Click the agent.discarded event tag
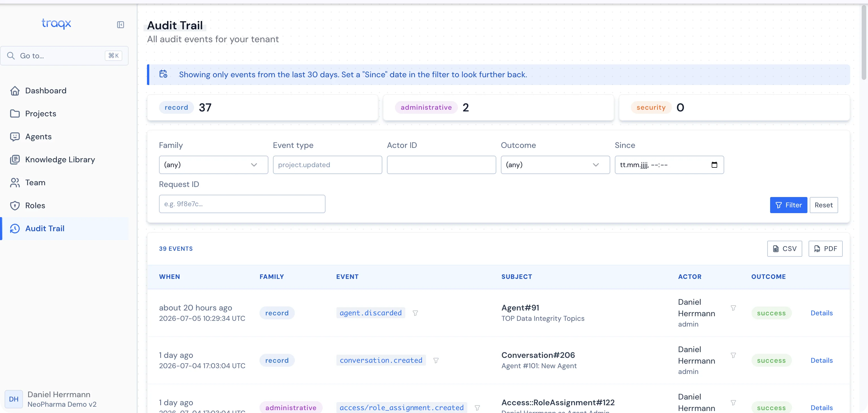 (370, 313)
